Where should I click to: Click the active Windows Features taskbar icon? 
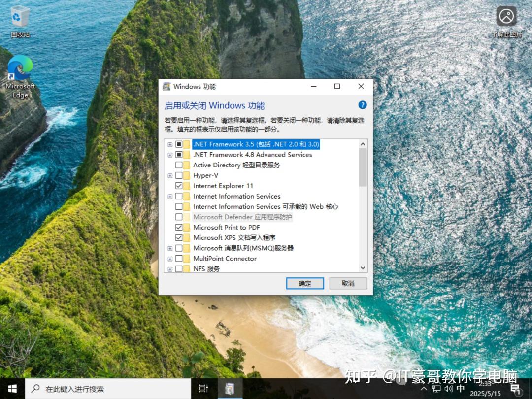point(230,389)
